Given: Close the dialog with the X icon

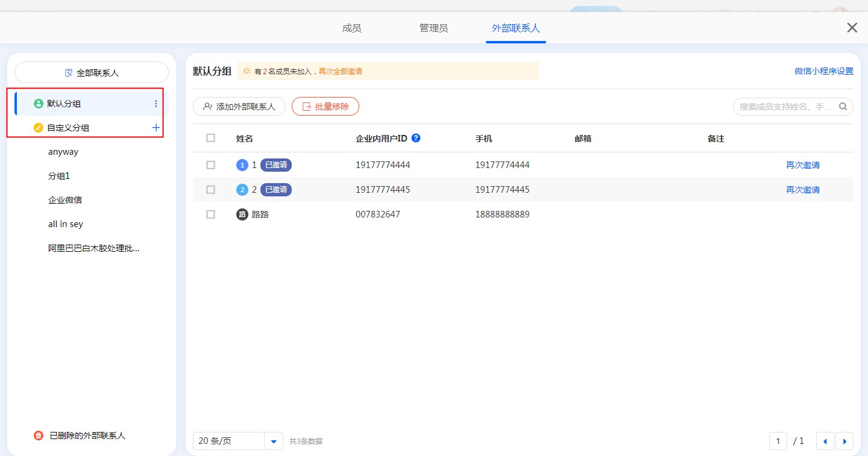Looking at the screenshot, I should (x=852, y=28).
